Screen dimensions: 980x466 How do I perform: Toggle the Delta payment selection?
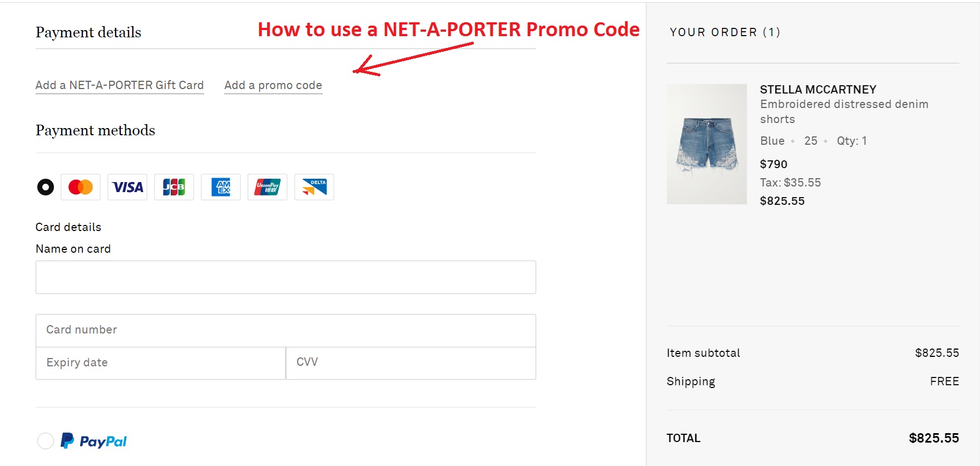(x=314, y=187)
